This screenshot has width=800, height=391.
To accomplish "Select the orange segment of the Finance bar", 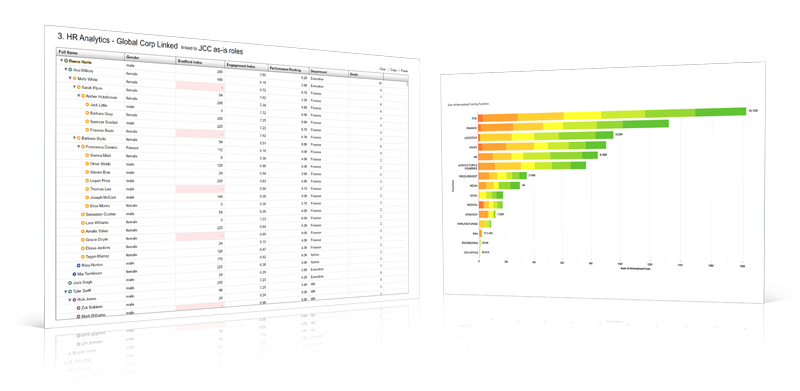I will 497,126.
